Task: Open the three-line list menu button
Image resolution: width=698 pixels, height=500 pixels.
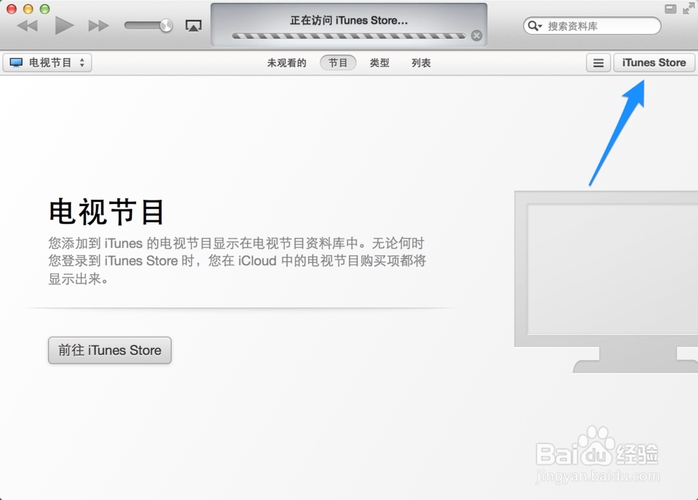Action: click(598, 63)
